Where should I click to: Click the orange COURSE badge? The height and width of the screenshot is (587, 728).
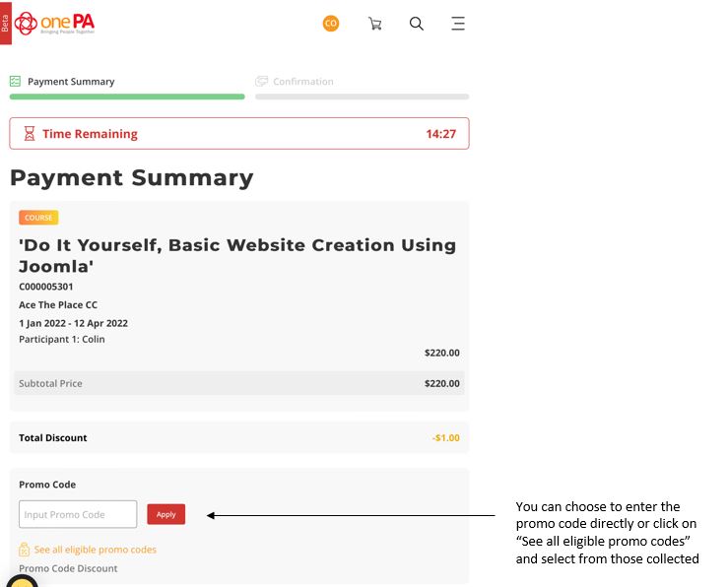tap(38, 218)
